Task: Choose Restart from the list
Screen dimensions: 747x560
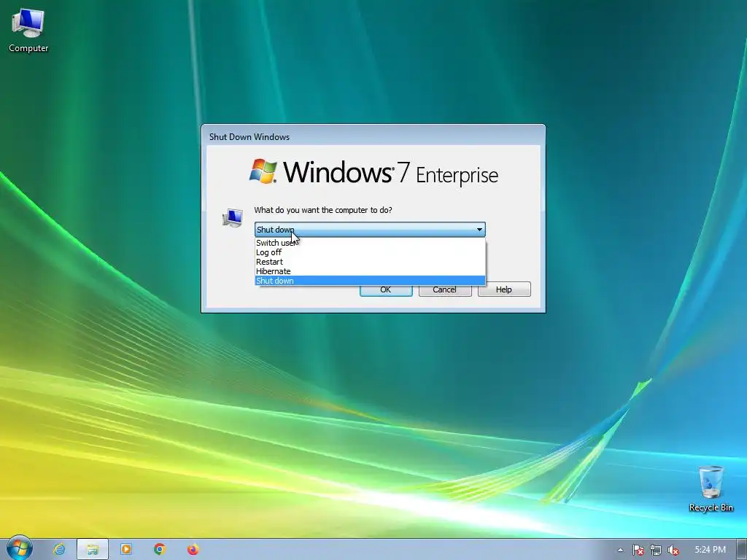Action: pyautogui.click(x=370, y=262)
